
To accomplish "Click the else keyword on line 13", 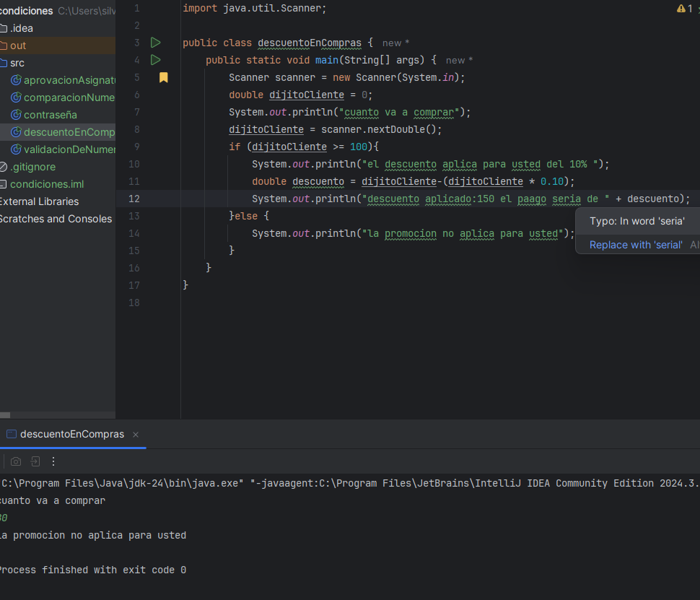I will 246,216.
